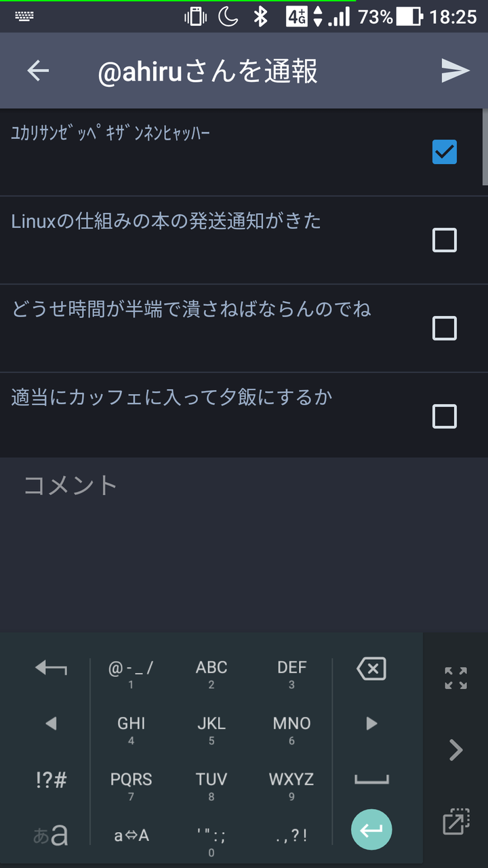Open floating keyboard mode icon

click(x=455, y=821)
